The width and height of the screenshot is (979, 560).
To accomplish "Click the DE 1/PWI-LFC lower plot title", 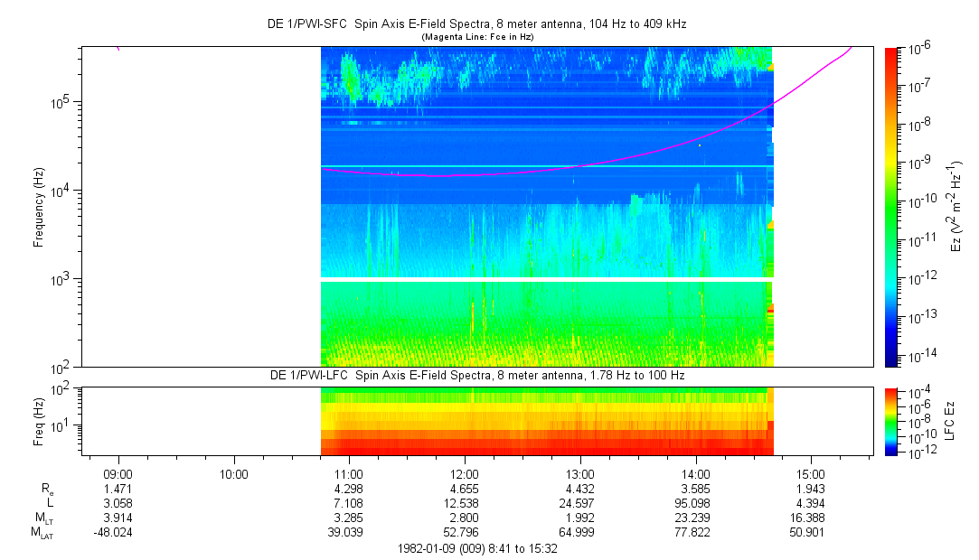I will click(x=478, y=375).
